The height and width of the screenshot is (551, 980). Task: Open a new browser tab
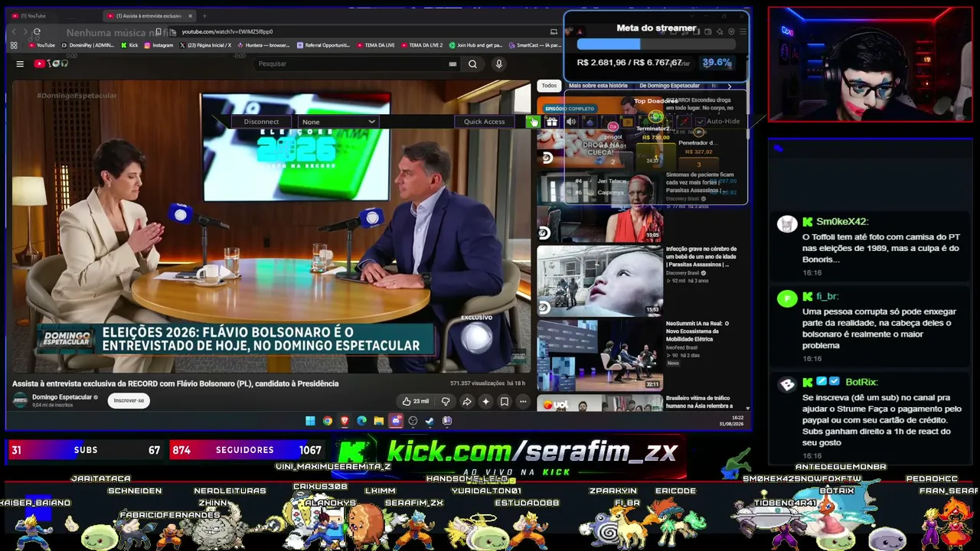tap(204, 15)
